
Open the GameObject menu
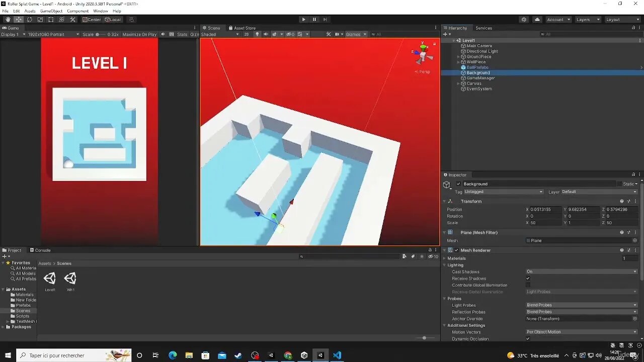click(x=51, y=11)
